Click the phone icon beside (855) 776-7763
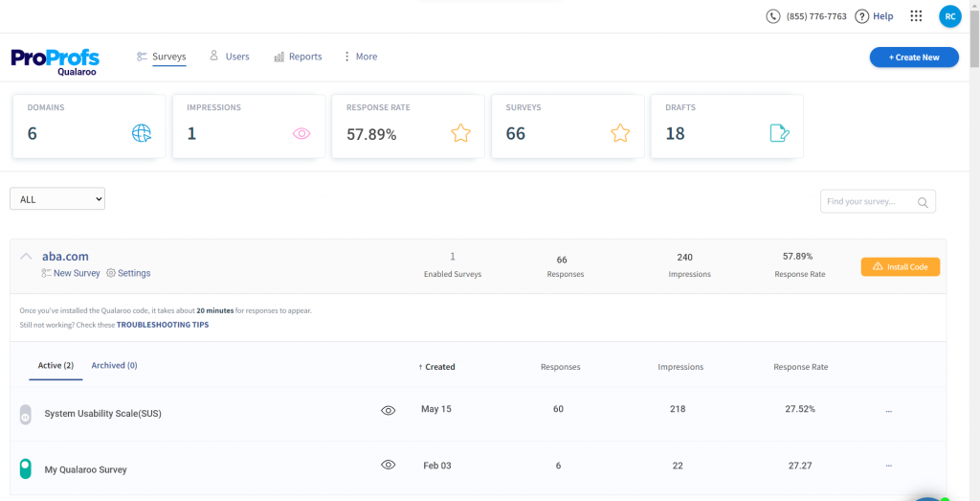 (773, 17)
